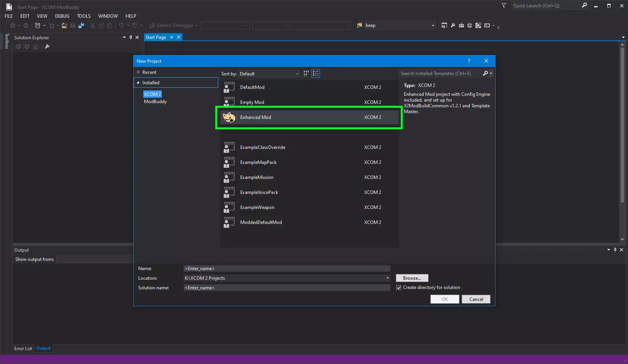Click the notifications filter funnel icon
The image size is (628, 364).
[x=504, y=5]
